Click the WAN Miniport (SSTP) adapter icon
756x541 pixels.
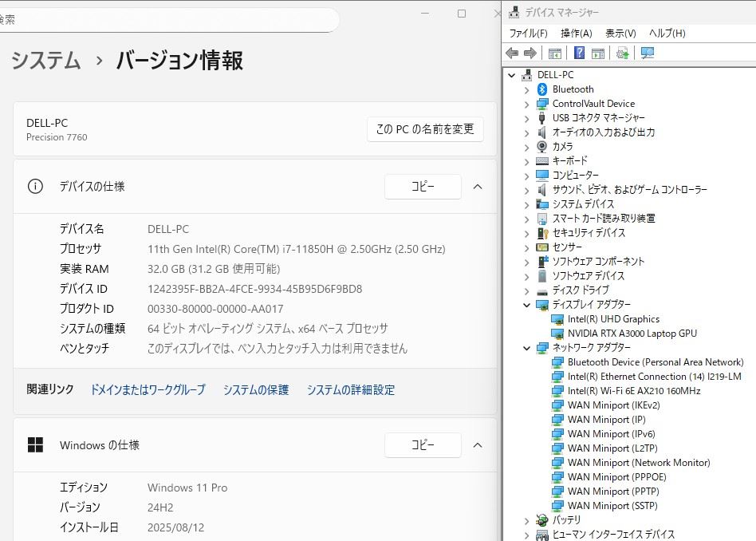tap(558, 506)
